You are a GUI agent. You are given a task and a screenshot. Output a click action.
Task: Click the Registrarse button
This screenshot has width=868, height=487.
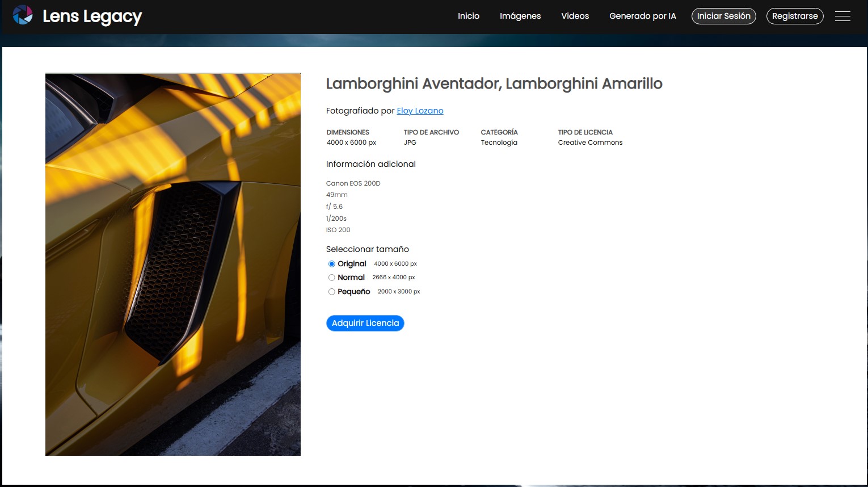[795, 16]
